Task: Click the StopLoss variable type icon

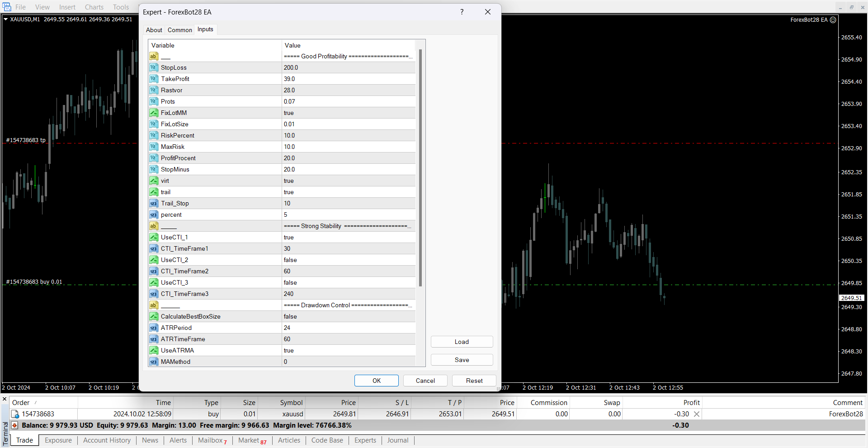Action: (x=154, y=67)
